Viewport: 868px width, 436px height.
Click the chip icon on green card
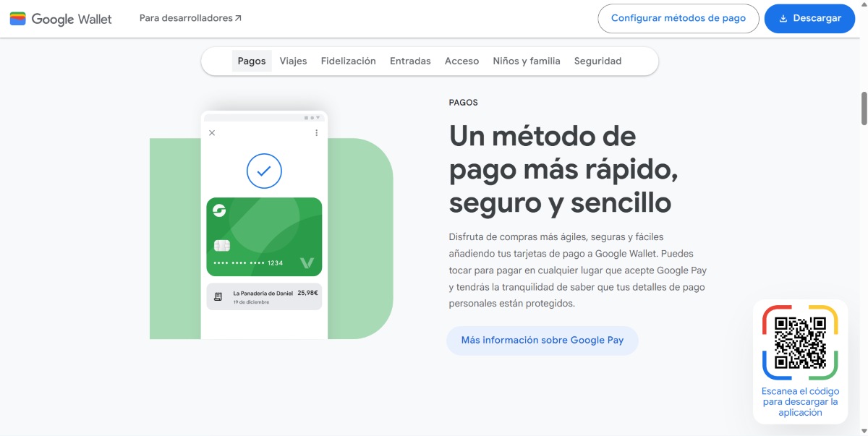(x=222, y=246)
